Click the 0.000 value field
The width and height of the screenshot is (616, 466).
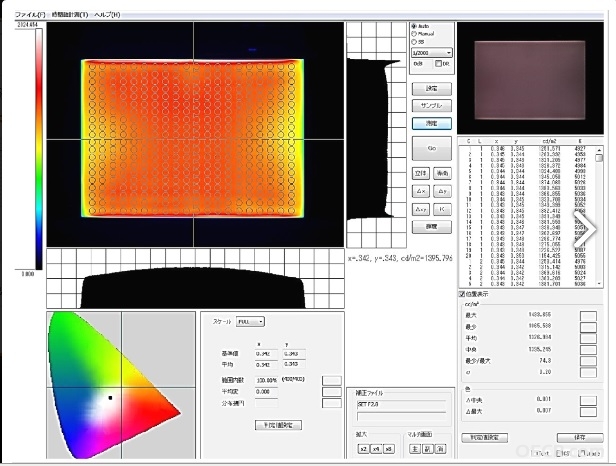[266, 392]
